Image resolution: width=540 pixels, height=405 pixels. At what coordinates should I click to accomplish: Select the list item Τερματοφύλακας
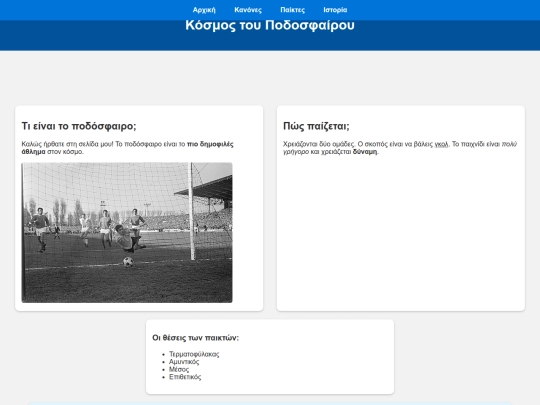coord(194,354)
